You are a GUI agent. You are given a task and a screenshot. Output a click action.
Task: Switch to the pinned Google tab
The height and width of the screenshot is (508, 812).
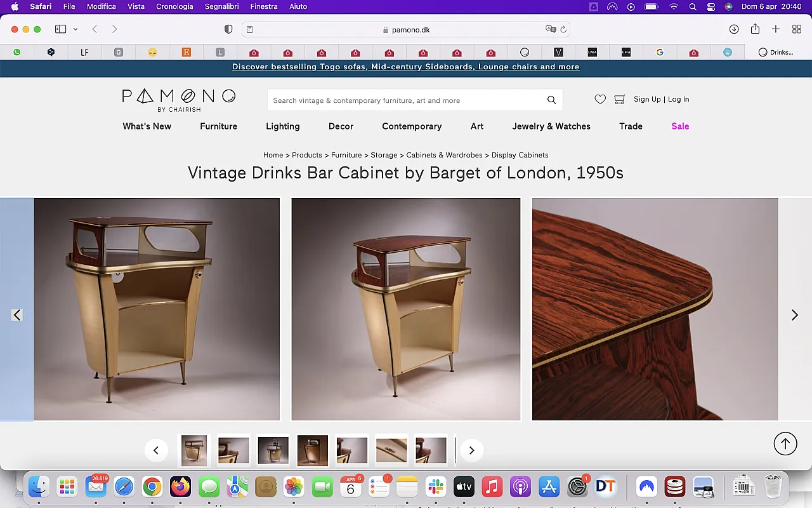pos(660,52)
